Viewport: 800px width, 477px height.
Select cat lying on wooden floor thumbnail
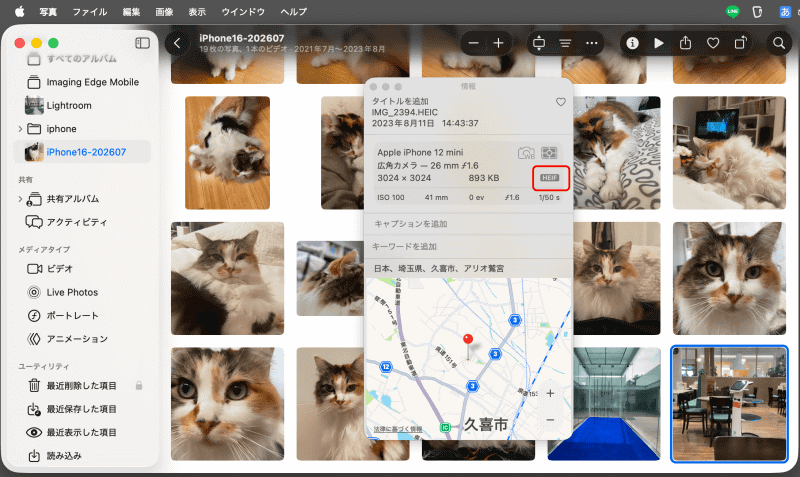(228, 153)
